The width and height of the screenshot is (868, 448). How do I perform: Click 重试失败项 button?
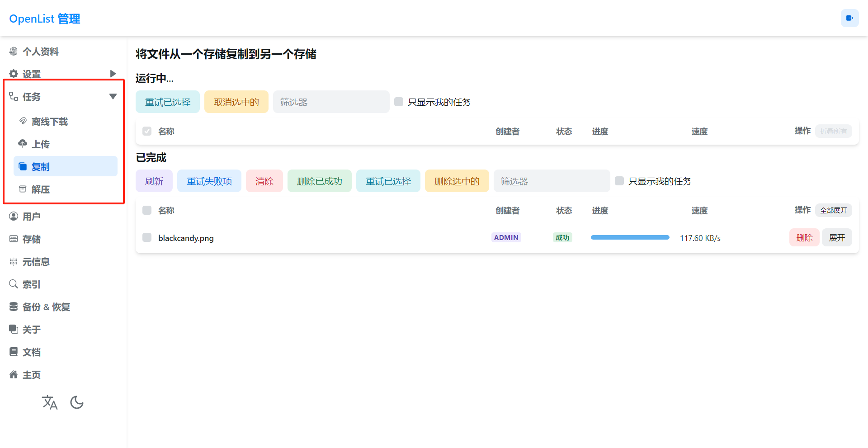[209, 181]
